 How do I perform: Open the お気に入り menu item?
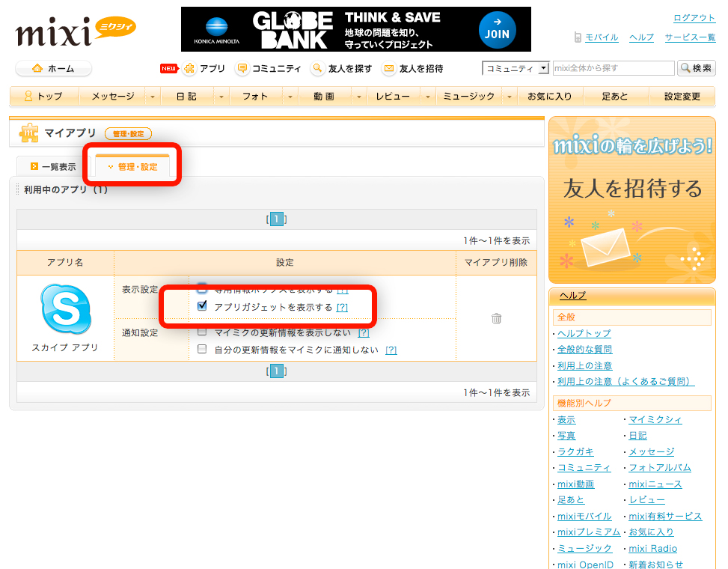(549, 96)
